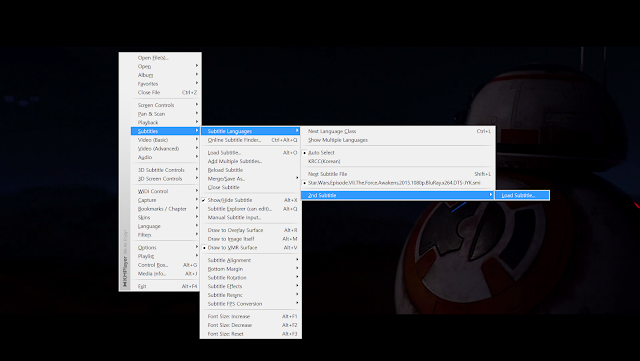Image resolution: width=640 pixels, height=361 pixels.
Task: Select the Subtitles menu entry
Action: click(x=165, y=131)
